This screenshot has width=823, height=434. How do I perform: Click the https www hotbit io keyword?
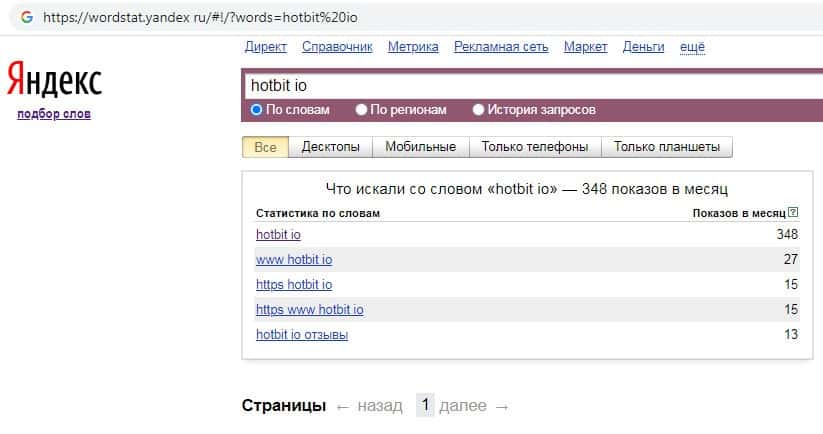tap(310, 310)
